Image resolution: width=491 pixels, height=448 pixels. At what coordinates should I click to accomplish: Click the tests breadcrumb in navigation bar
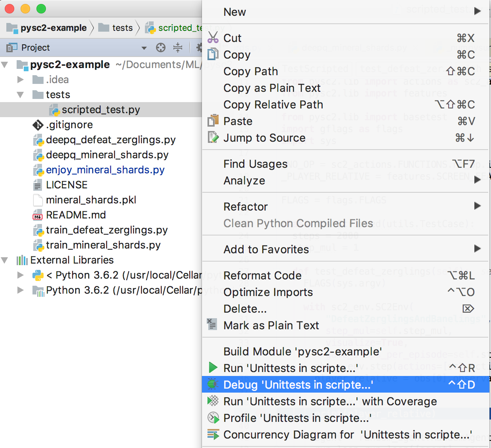[x=122, y=28]
